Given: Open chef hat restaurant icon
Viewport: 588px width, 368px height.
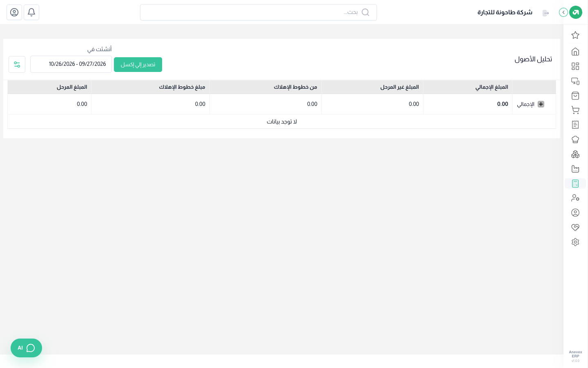Looking at the screenshot, I should [x=575, y=139].
